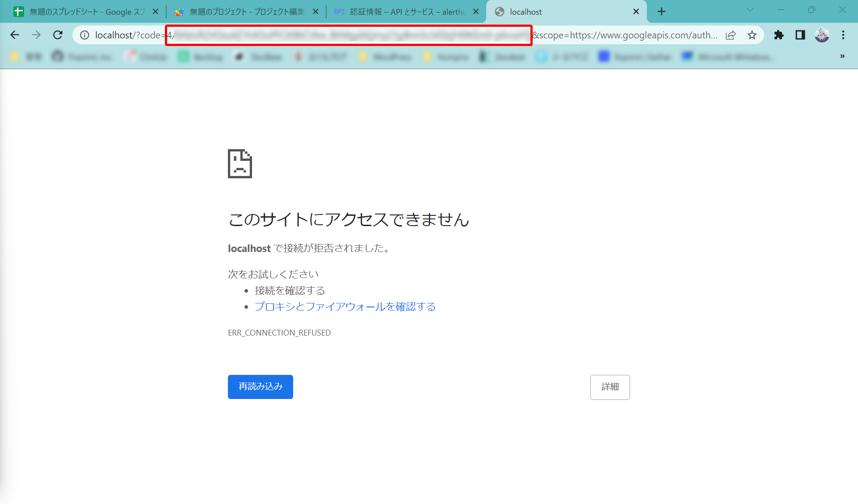This screenshot has width=858, height=504.
Task: Toggle the bookmark star for this page
Action: click(x=752, y=35)
